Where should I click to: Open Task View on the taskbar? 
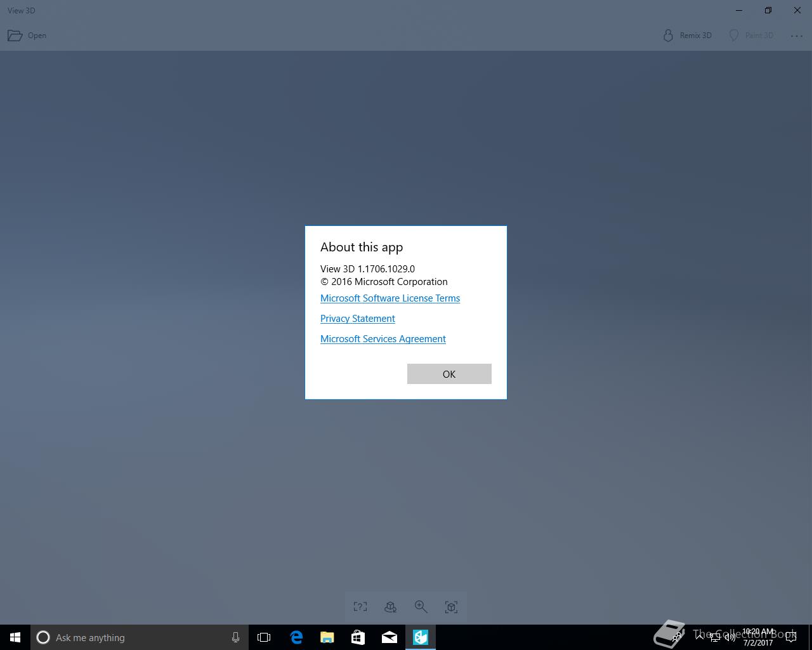point(264,637)
